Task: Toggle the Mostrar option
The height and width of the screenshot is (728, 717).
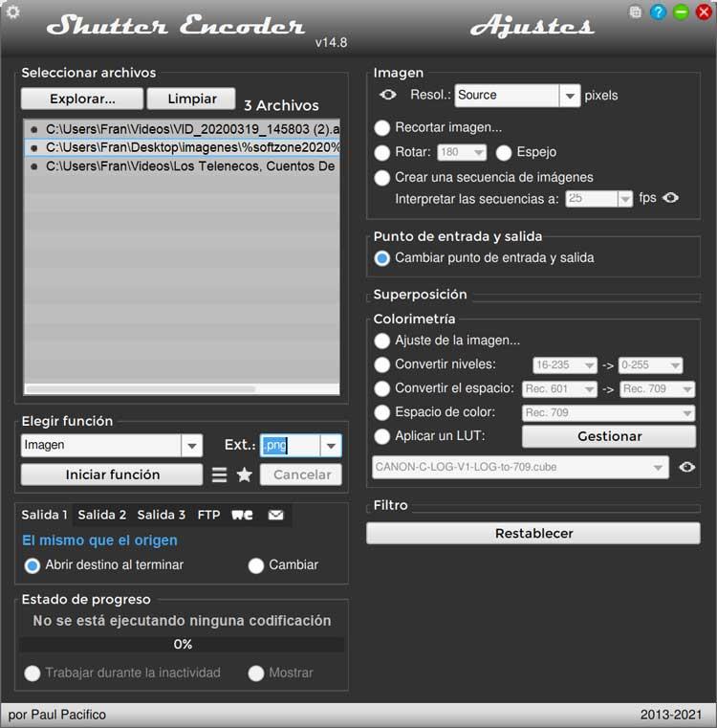Action: [x=255, y=673]
